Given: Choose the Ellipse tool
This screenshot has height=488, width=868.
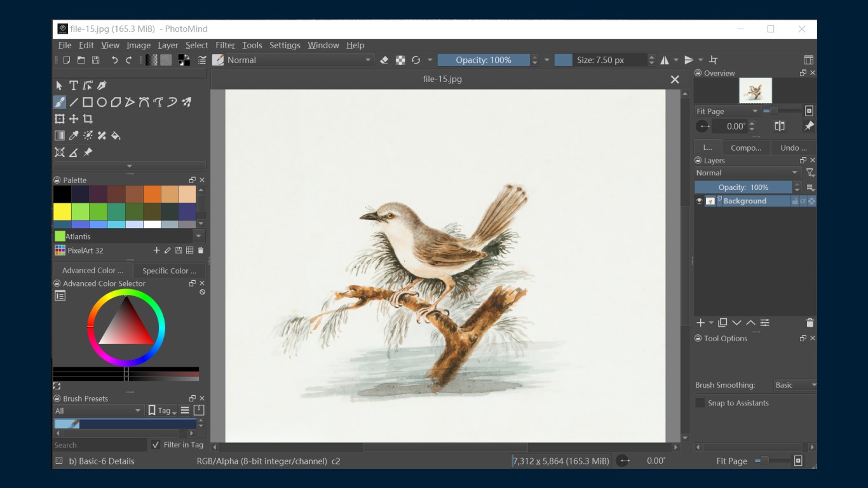Looking at the screenshot, I should (x=102, y=102).
